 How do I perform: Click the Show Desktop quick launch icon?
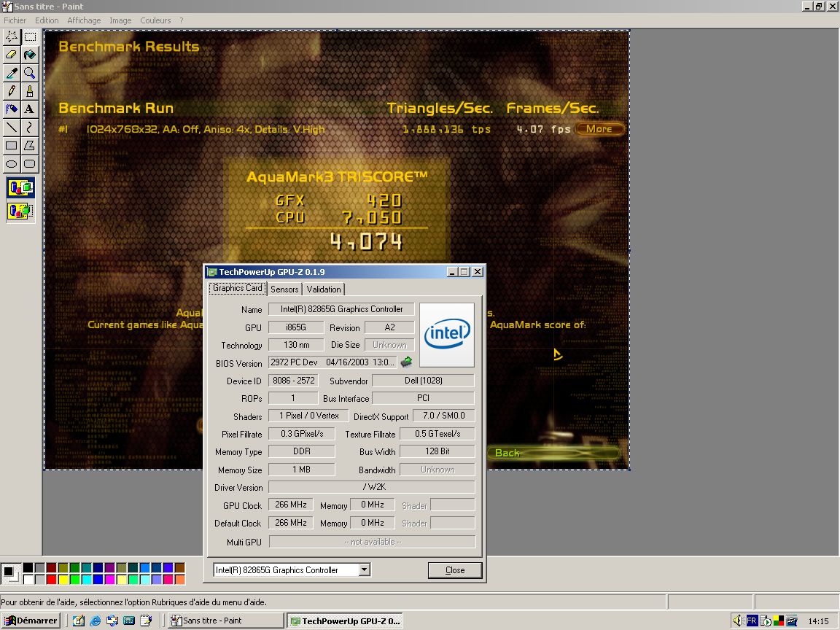point(78,621)
